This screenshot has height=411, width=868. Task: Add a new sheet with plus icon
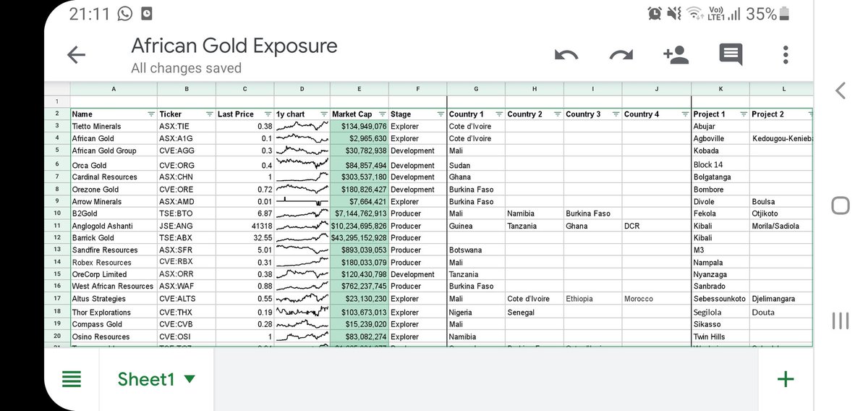point(786,379)
